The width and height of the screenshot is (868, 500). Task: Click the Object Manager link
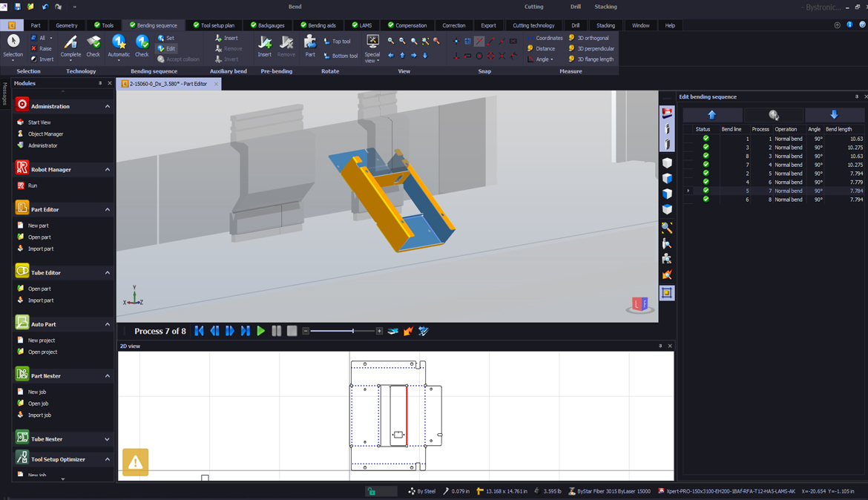point(45,134)
